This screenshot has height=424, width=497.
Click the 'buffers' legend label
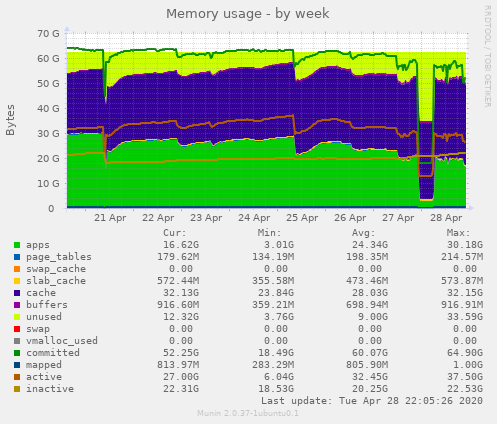coord(47,305)
